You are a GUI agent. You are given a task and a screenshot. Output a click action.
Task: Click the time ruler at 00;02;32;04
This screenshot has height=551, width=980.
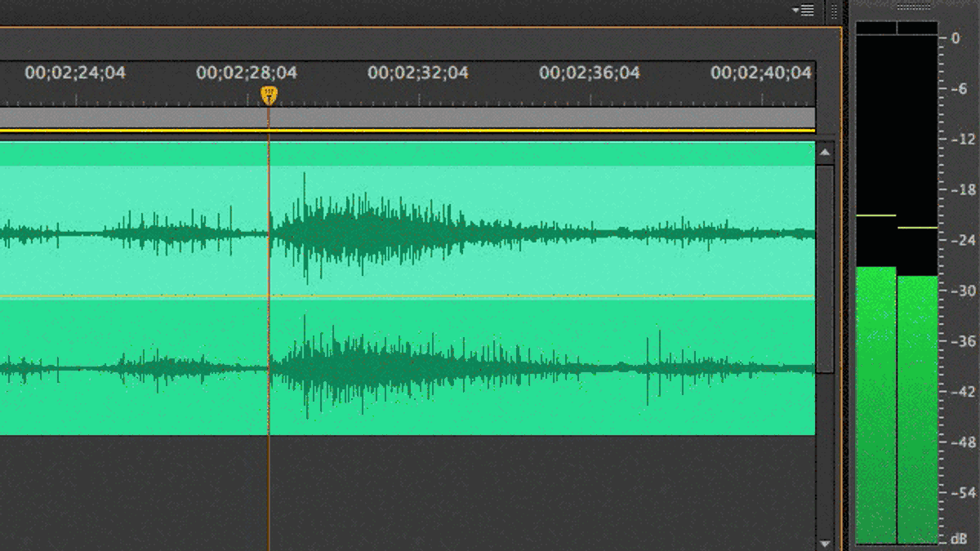(x=418, y=73)
